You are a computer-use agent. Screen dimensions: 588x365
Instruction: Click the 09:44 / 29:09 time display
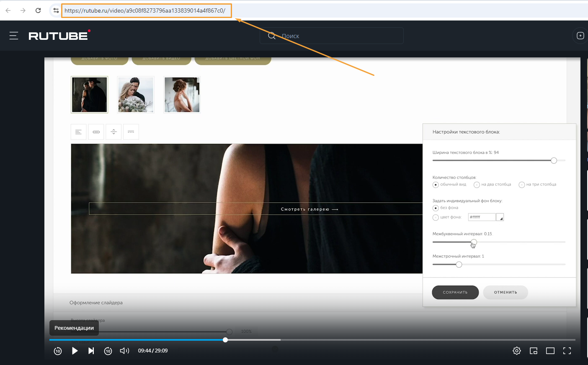tap(153, 351)
